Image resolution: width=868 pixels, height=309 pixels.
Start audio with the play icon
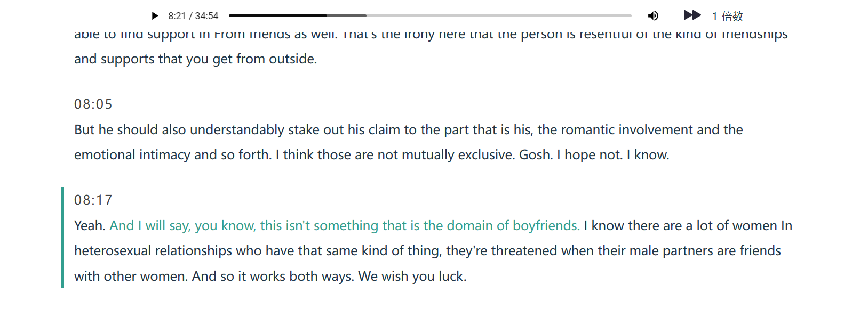click(x=155, y=16)
